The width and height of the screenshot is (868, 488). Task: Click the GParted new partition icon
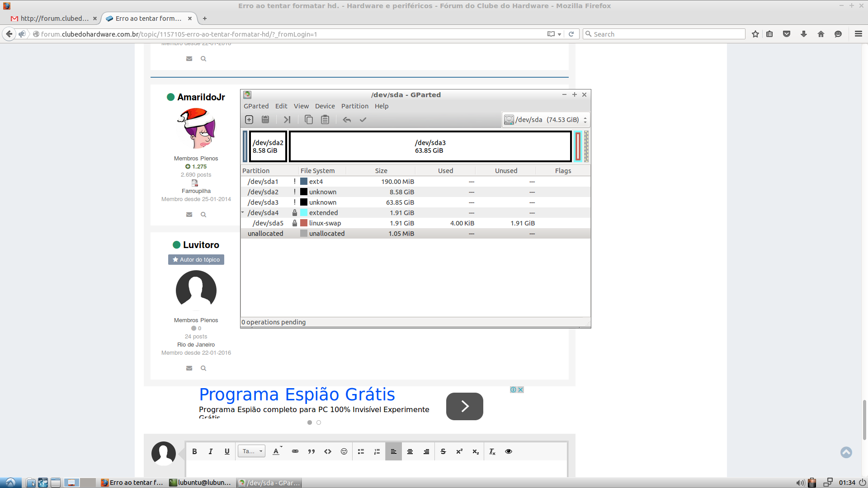(249, 120)
